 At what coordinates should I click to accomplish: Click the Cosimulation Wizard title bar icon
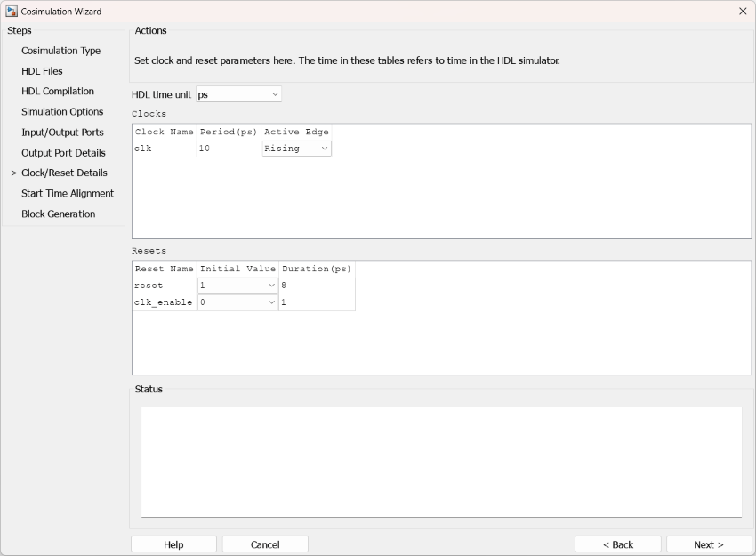12,12
